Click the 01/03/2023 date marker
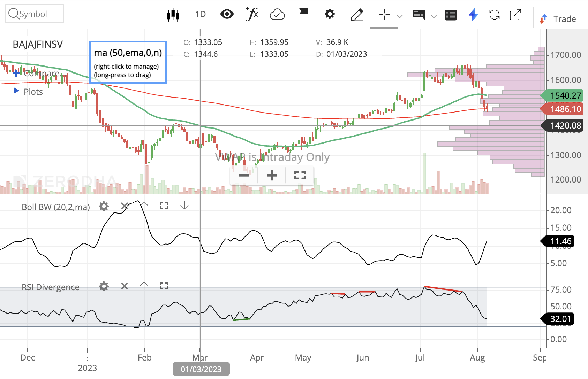588x379 pixels. tap(201, 369)
